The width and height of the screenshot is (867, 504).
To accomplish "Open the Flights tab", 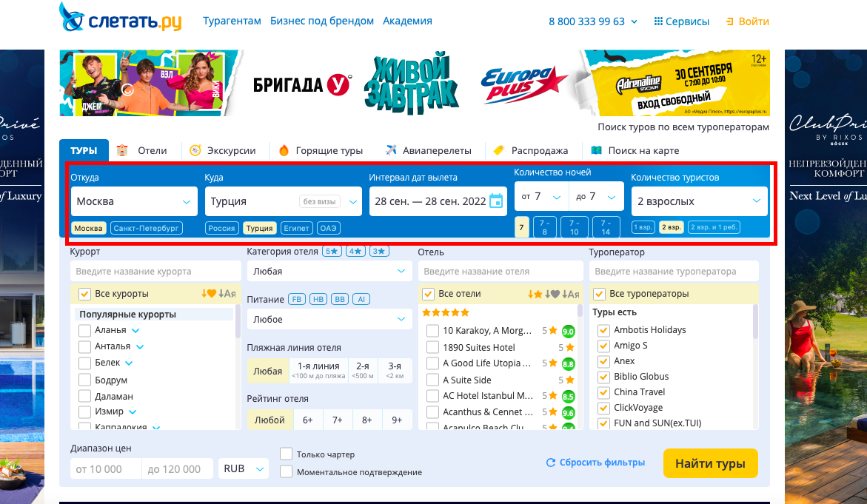I will pos(429,150).
